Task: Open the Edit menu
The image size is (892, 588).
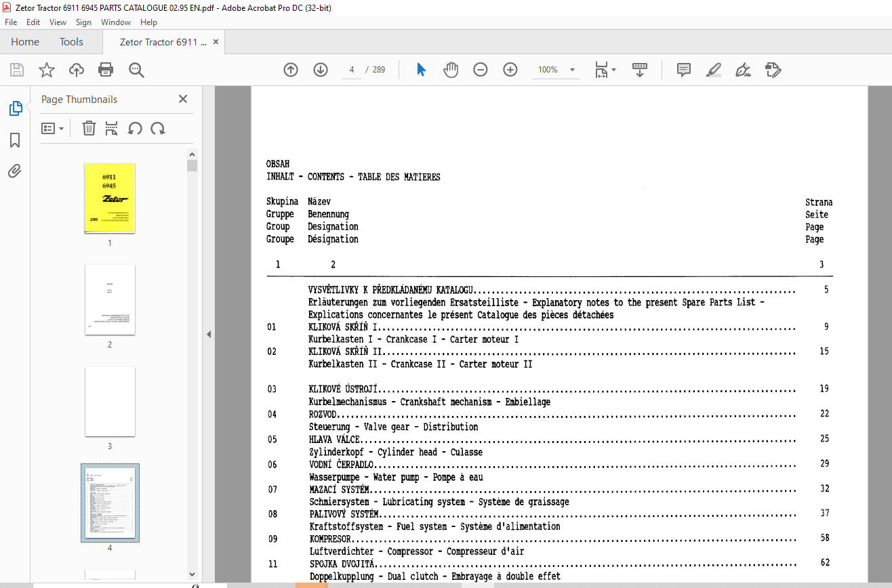Action: (x=33, y=22)
